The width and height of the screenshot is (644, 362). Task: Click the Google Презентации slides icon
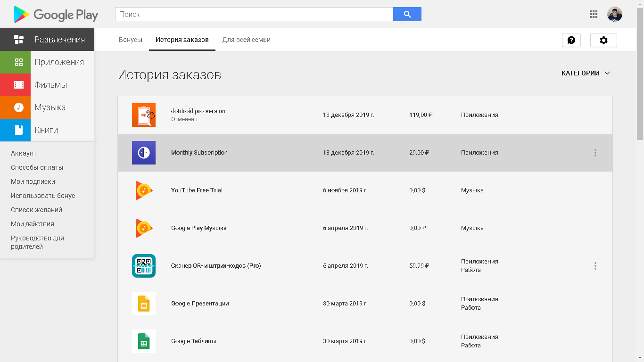(x=144, y=304)
